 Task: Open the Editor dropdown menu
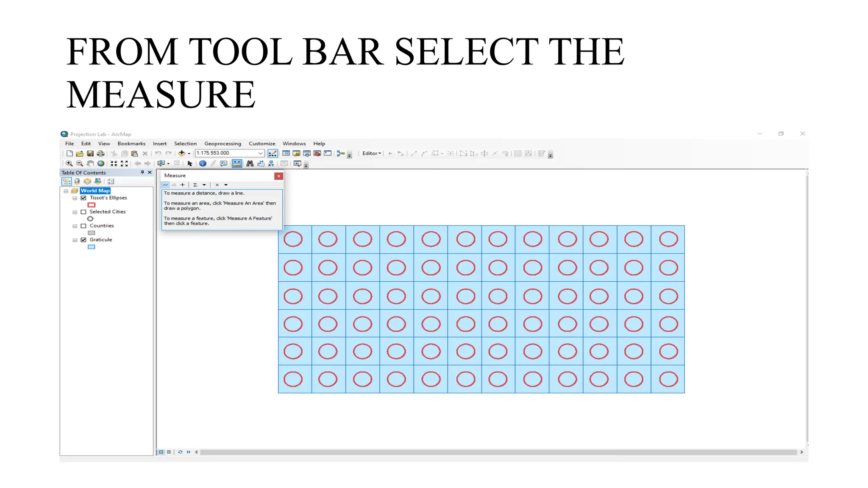(372, 153)
